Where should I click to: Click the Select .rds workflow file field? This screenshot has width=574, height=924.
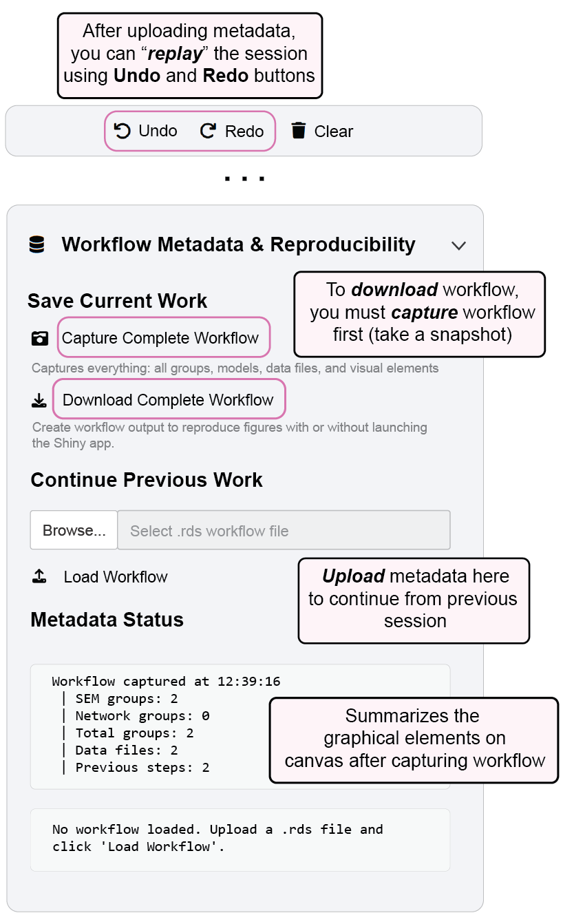284,530
